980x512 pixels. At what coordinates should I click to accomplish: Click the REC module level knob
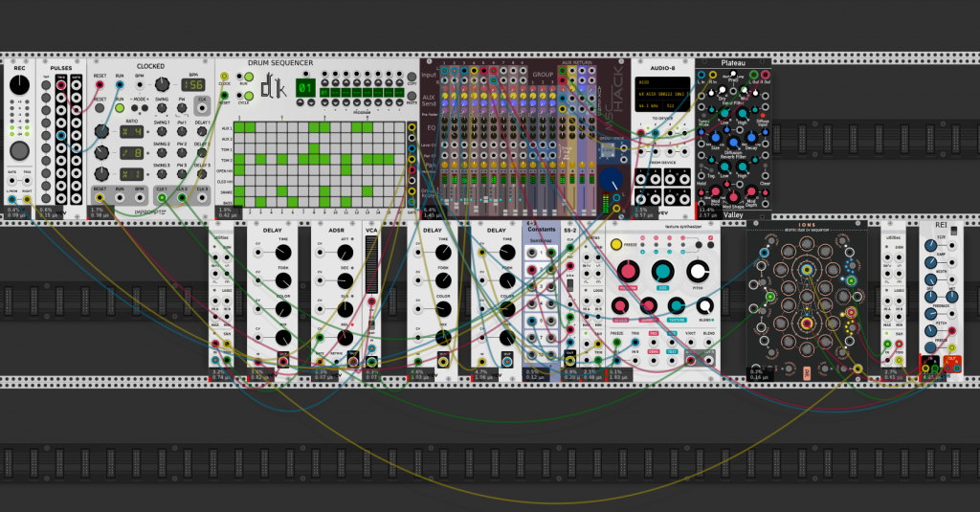19,84
